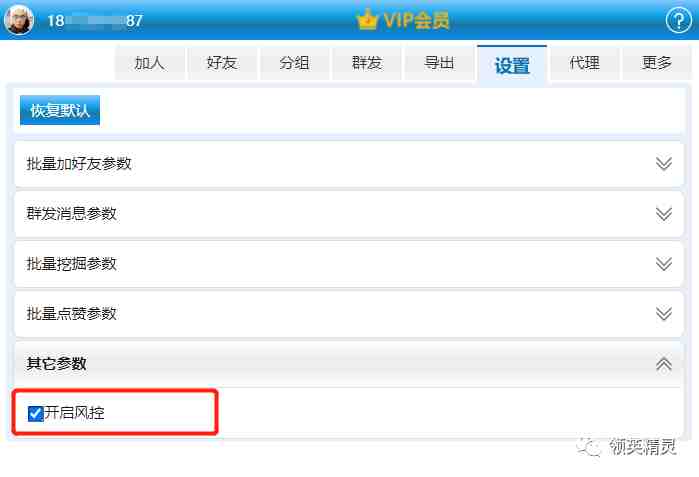Collapse 其它参数 section chevron
The height and width of the screenshot is (477, 699).
click(x=664, y=364)
